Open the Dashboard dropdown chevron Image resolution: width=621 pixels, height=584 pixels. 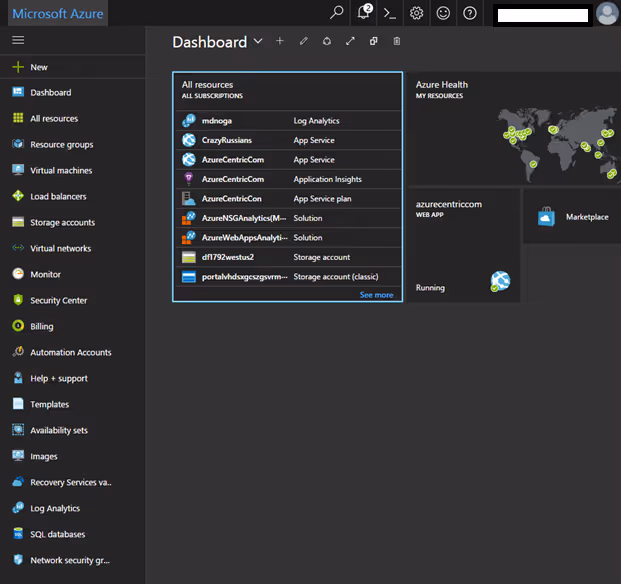tap(258, 41)
